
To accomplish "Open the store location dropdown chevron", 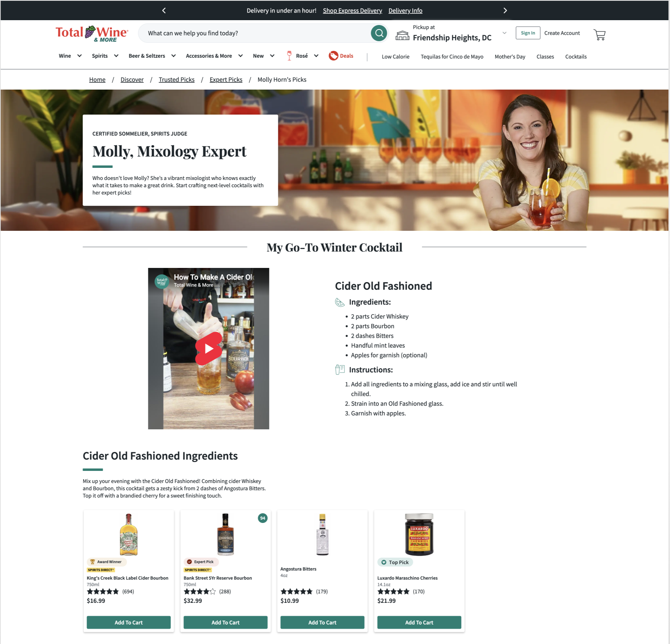I will [x=505, y=33].
